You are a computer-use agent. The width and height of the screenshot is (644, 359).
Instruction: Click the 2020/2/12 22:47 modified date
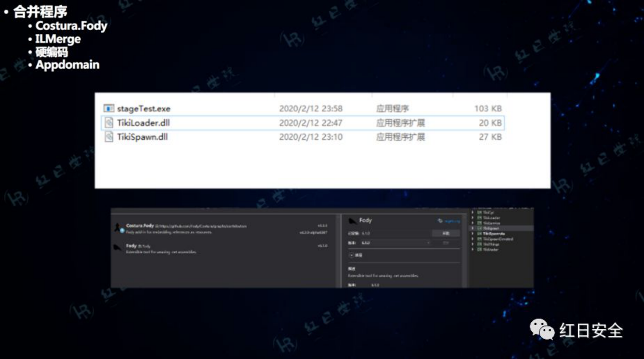pyautogui.click(x=310, y=122)
